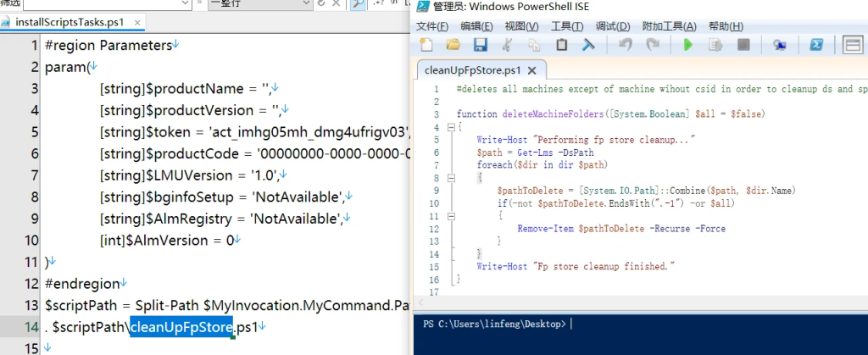The width and height of the screenshot is (868, 355).
Task: Collapse the foreach block fold marker at line 8
Action: [451, 178]
